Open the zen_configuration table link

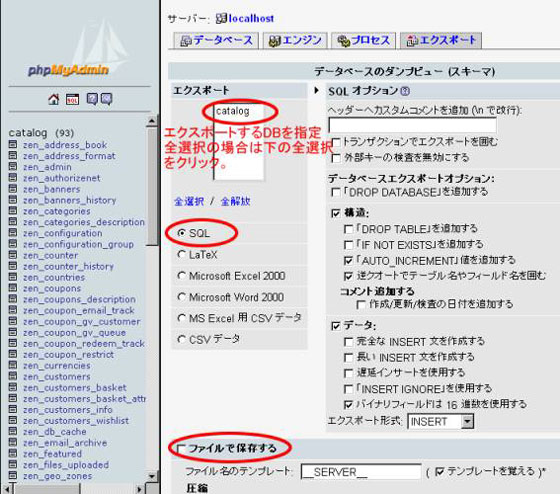pos(62,233)
